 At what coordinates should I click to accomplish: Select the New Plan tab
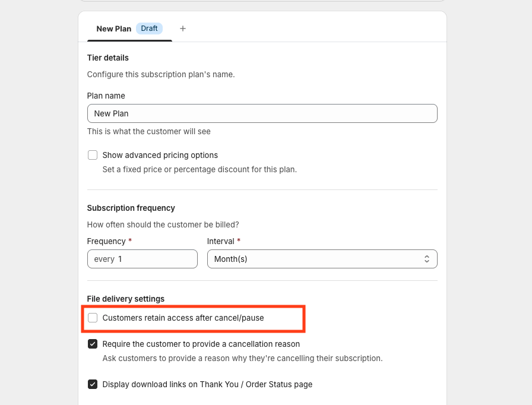pos(114,29)
